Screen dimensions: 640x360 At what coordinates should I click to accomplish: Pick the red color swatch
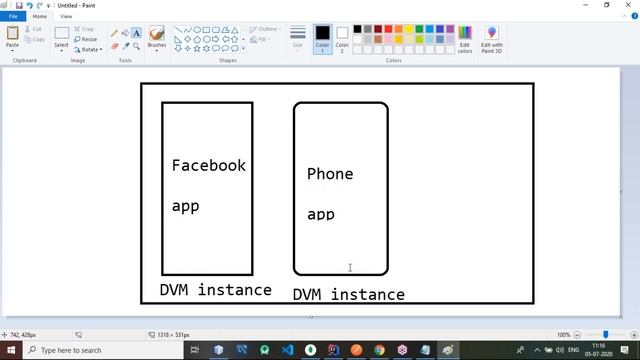tap(388, 29)
